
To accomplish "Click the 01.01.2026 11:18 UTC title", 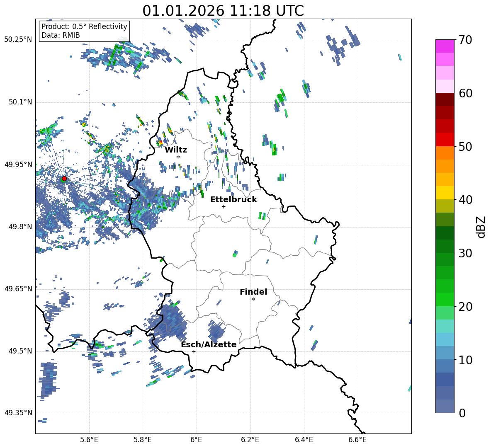I will (x=223, y=11).
